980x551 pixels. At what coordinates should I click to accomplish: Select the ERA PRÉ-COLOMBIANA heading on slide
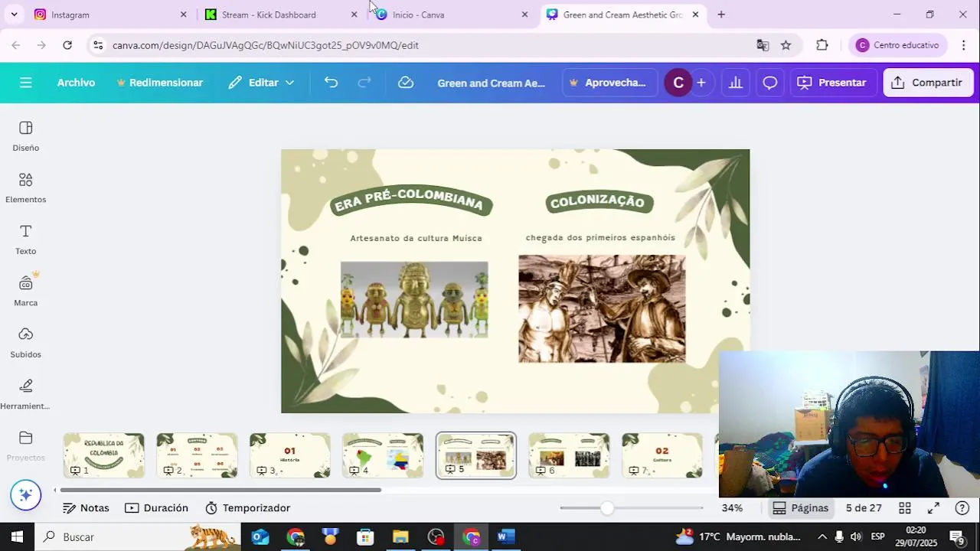(x=411, y=201)
